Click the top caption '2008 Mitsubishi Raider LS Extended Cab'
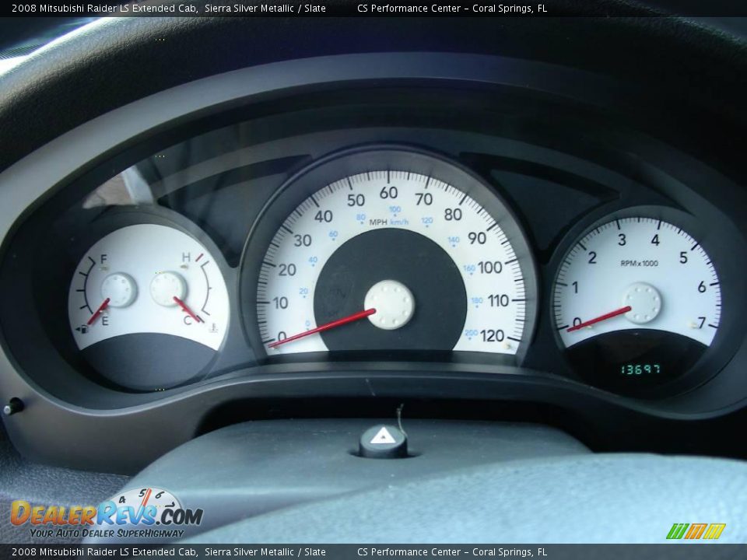Screen dimensions: 747x560 (105, 8)
